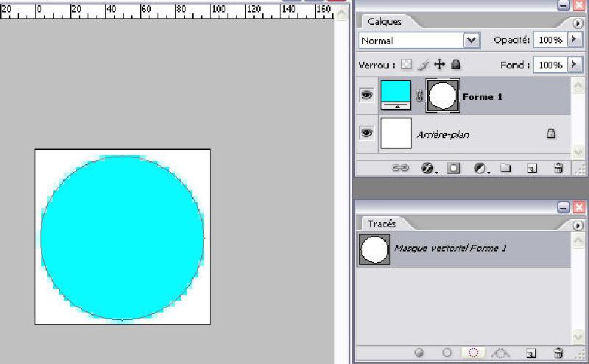Select the Forme 1 cyan fill thumbnail

[396, 95]
